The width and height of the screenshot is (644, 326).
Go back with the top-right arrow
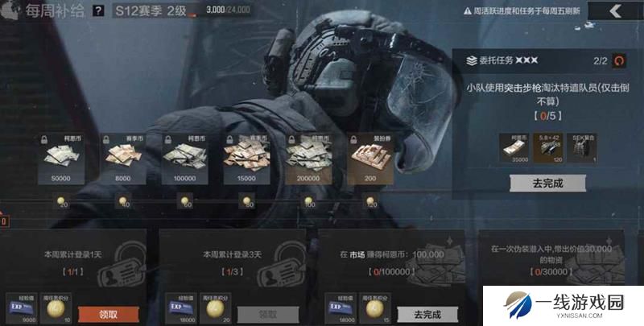point(615,11)
